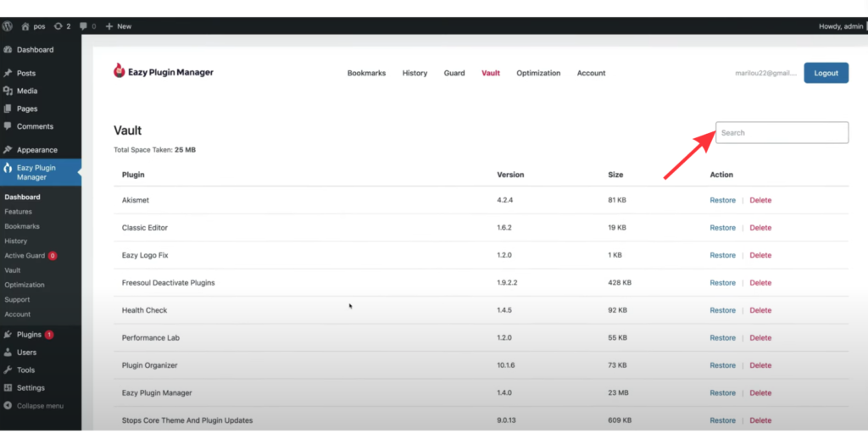Click the Plugins plug icon
Image resolution: width=868 pixels, height=439 pixels.
pyautogui.click(x=8, y=335)
